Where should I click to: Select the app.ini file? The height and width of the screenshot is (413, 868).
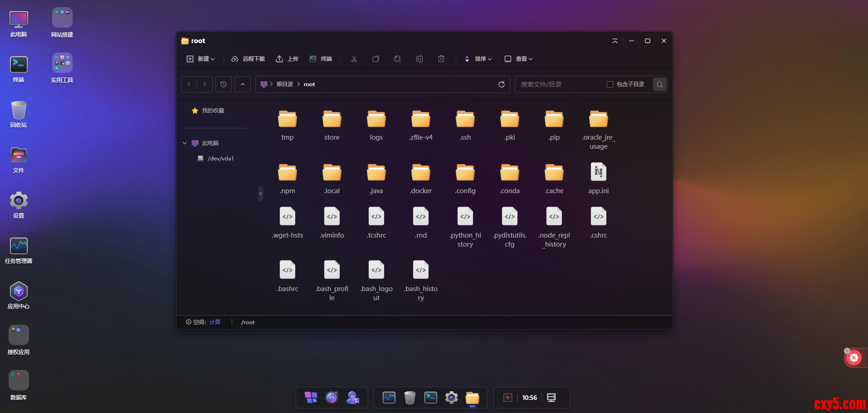pos(598,173)
